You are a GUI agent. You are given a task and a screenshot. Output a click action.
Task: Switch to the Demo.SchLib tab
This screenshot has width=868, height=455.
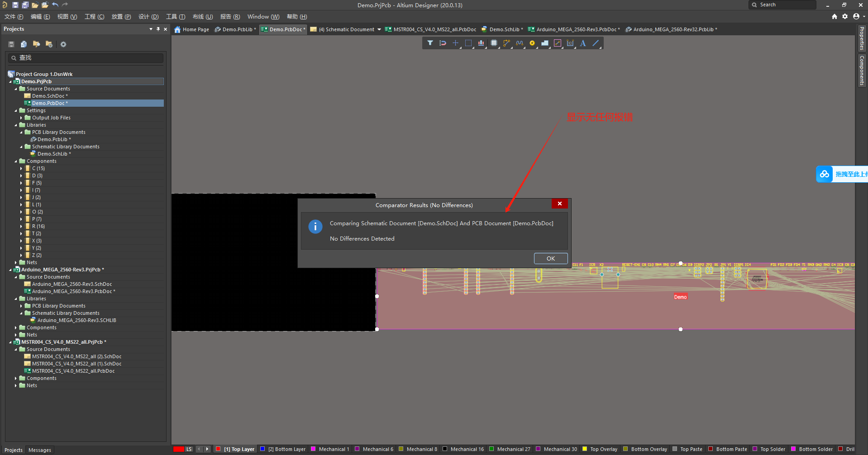coord(502,29)
